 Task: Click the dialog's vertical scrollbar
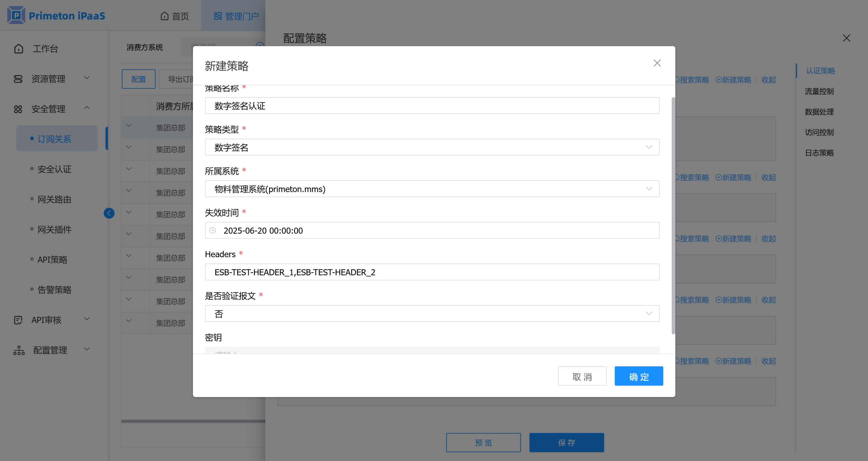click(673, 216)
